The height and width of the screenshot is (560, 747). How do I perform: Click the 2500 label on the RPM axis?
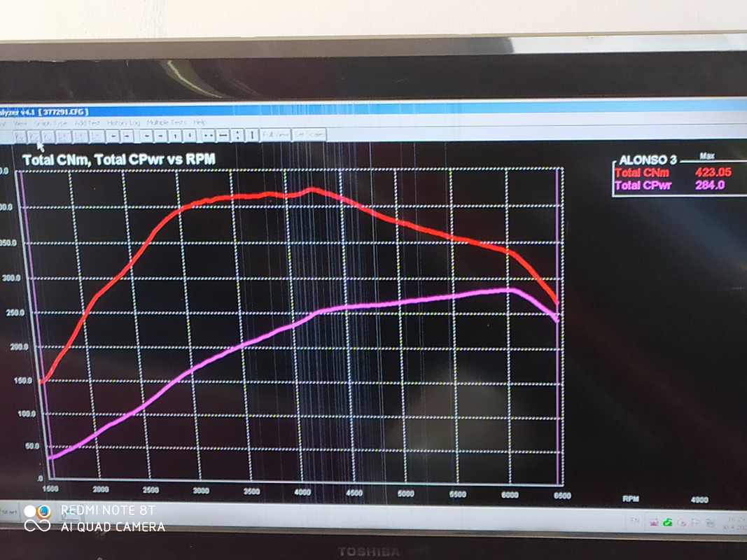point(151,489)
